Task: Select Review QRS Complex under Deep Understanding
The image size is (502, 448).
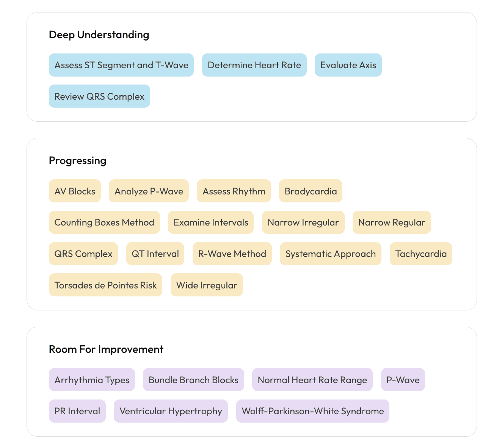Action: pos(99,96)
